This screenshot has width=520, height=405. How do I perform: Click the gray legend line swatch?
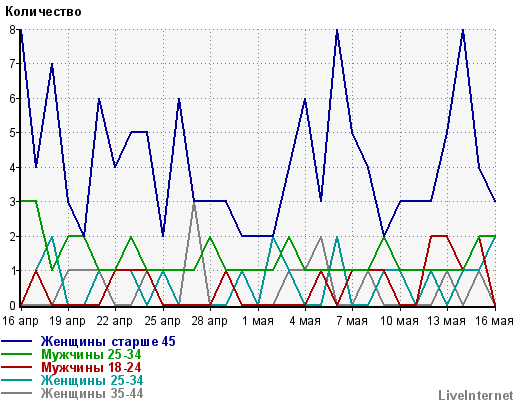pos(17,393)
